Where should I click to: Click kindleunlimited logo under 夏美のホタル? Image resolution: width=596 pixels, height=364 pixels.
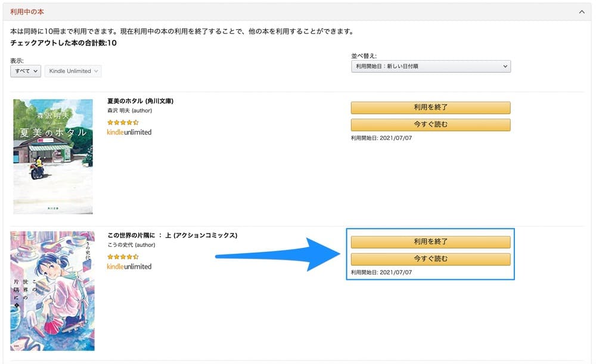[x=129, y=132]
